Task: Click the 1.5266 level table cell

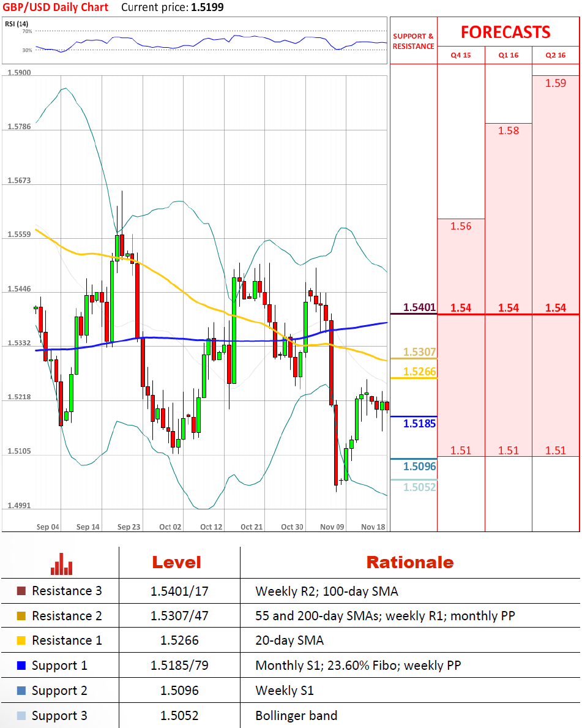Action: click(x=179, y=640)
